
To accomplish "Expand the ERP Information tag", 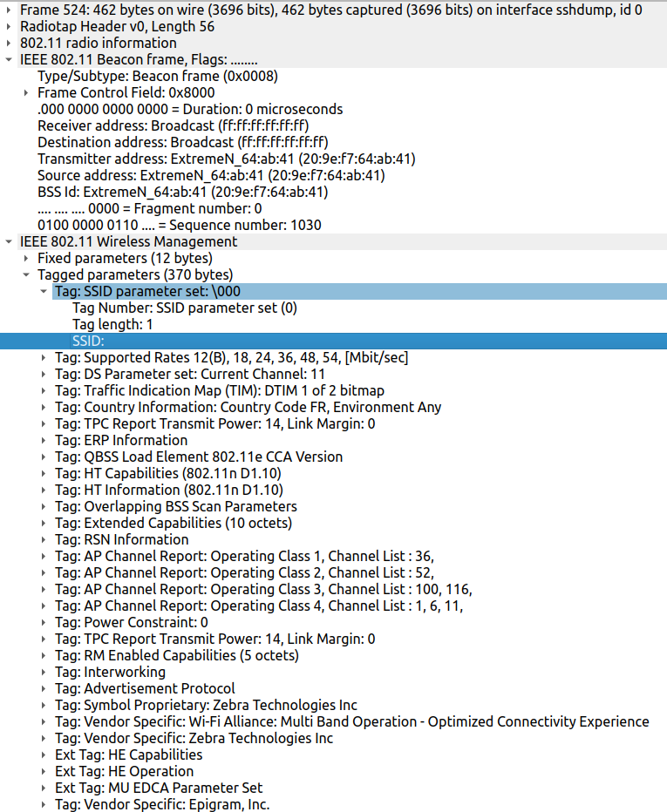I will 44,441.
